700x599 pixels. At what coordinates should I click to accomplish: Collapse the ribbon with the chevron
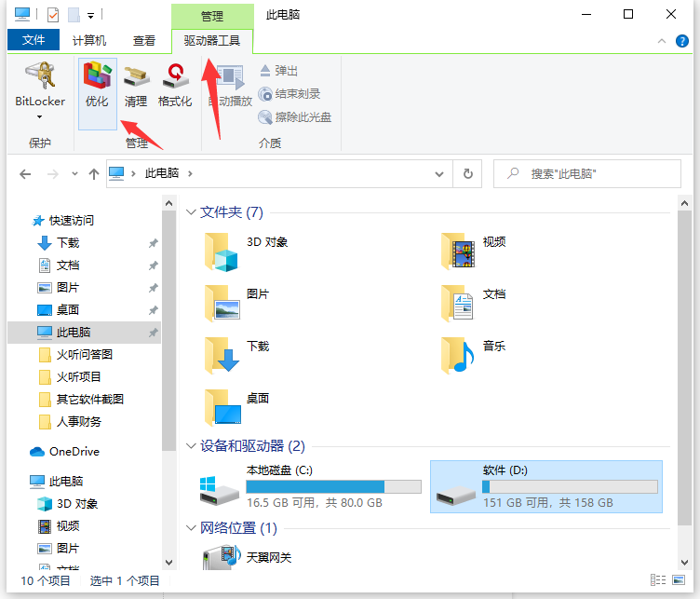(663, 41)
